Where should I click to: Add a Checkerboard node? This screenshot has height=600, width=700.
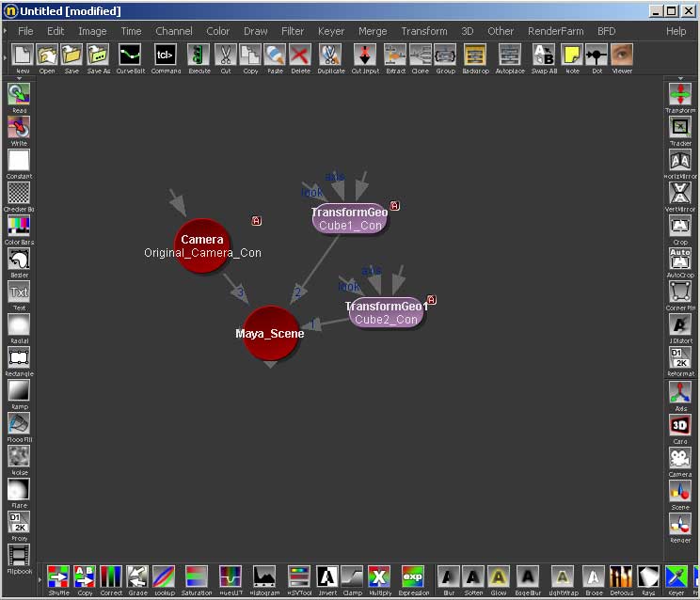[19, 193]
